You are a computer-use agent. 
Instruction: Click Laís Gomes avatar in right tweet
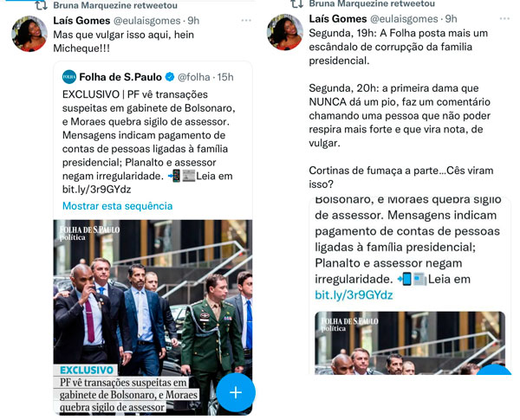pos(285,32)
